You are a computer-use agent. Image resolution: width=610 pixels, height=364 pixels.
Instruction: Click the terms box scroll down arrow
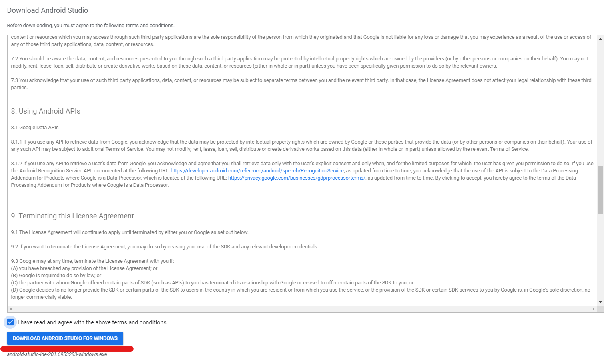(600, 302)
